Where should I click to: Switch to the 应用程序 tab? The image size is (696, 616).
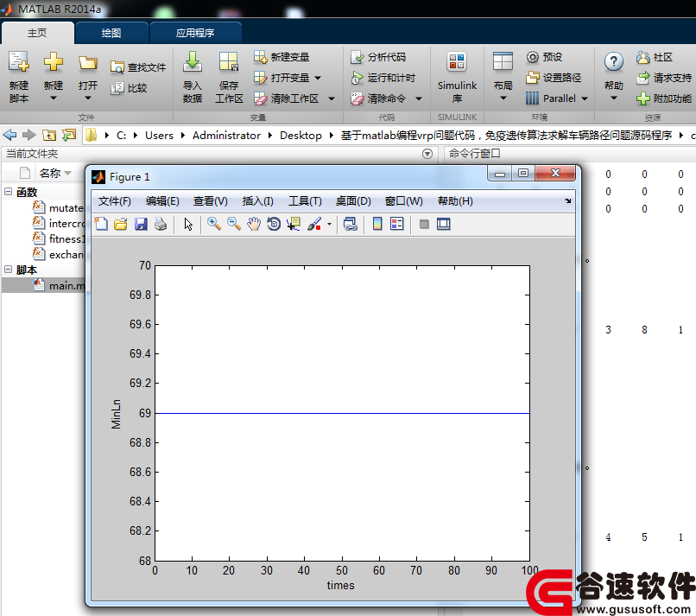coord(195,33)
